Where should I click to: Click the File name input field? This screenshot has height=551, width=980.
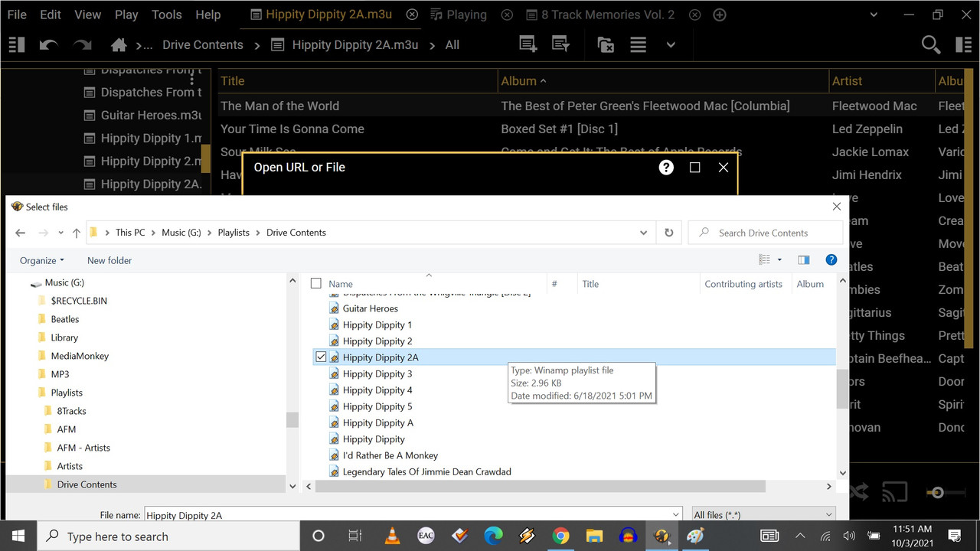click(412, 515)
